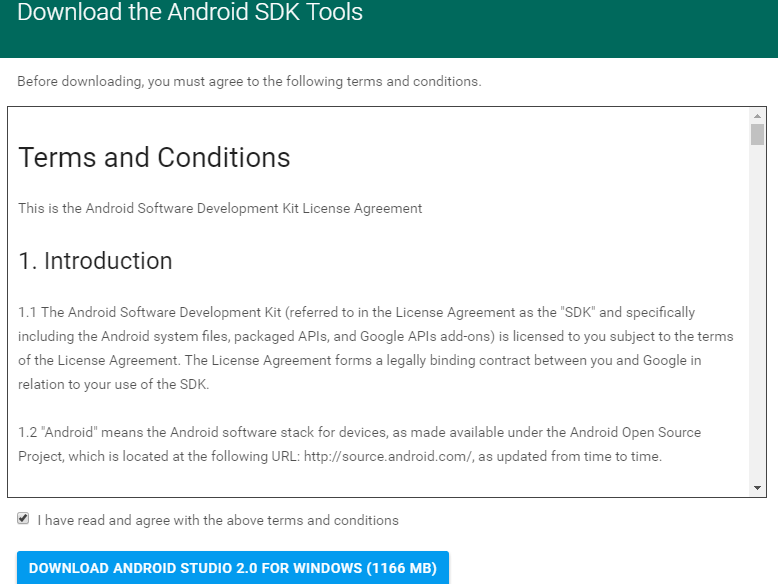778x584 pixels.
Task: Click the terms box scrollbar thumb
Action: (x=757, y=134)
